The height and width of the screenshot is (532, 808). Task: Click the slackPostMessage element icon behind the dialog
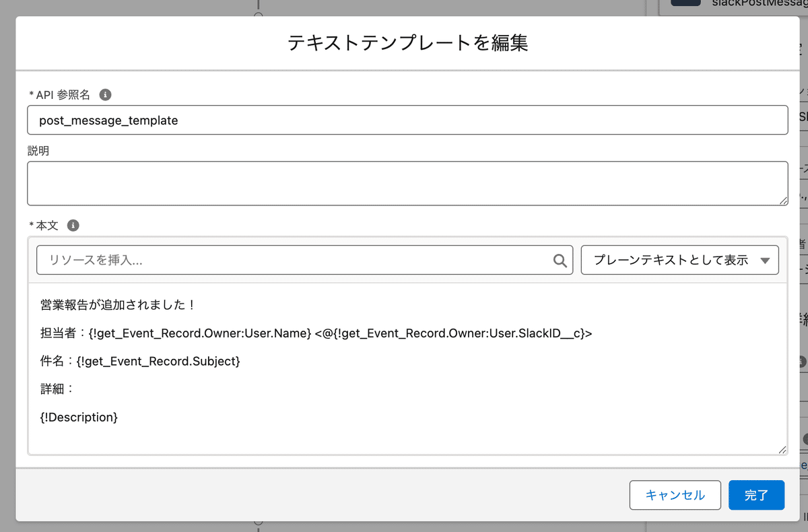pyautogui.click(x=685, y=3)
